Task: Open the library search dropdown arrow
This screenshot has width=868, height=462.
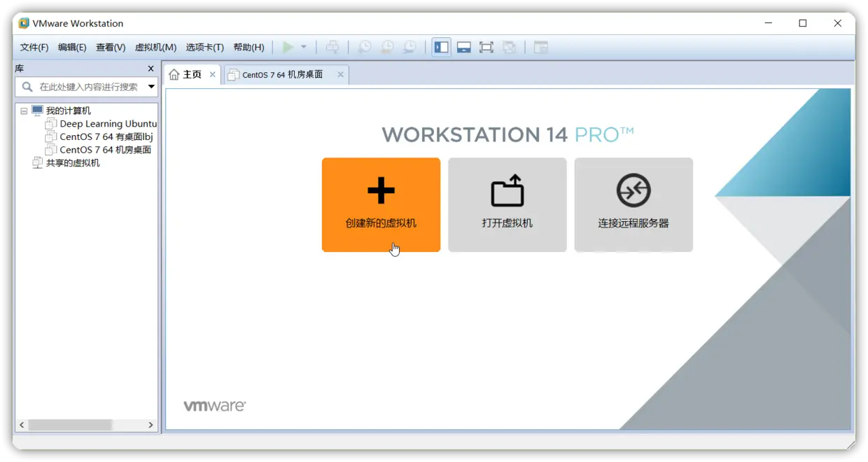Action: (x=151, y=87)
